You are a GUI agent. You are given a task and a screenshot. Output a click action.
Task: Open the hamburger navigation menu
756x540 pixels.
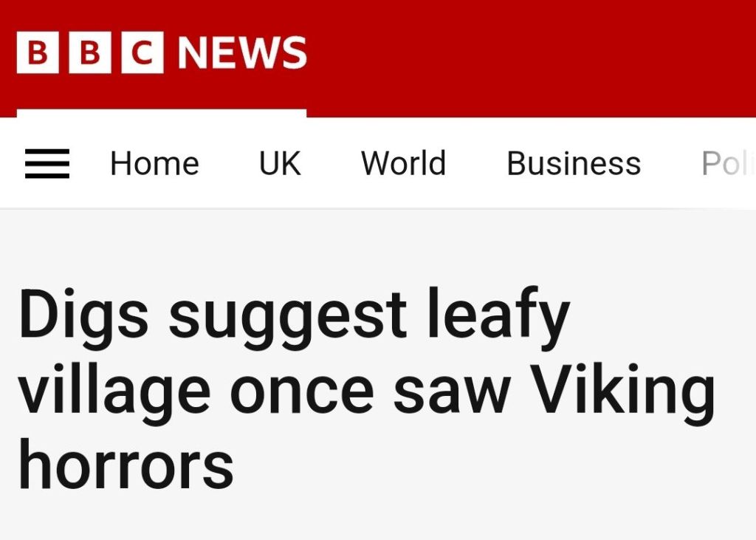[x=47, y=163]
